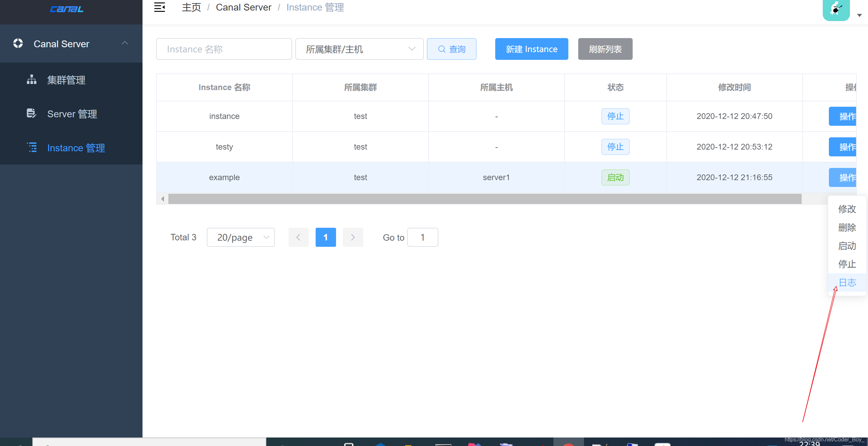This screenshot has width=868, height=446.
Task: Click the 所属集群 column header
Action: click(361, 87)
